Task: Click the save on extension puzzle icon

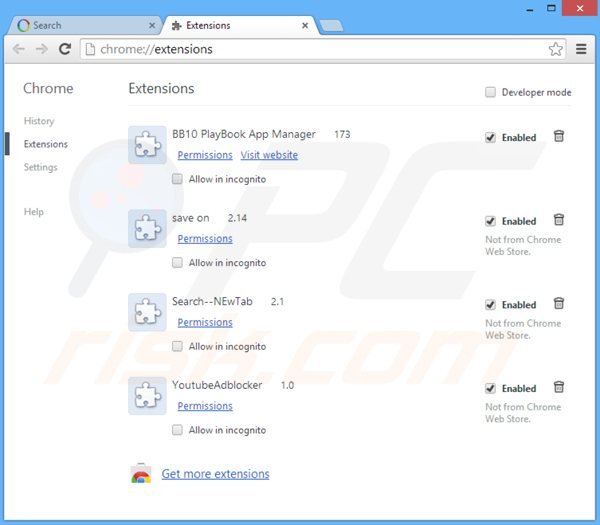Action: (147, 228)
